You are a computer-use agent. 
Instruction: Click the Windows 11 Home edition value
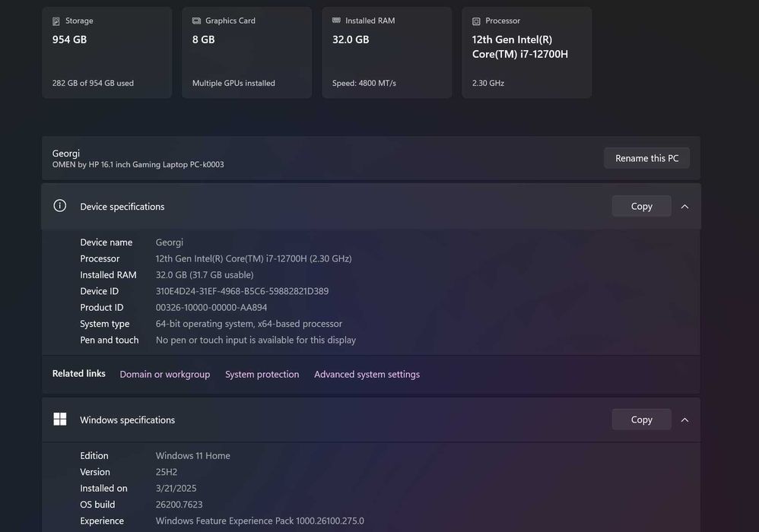point(192,455)
